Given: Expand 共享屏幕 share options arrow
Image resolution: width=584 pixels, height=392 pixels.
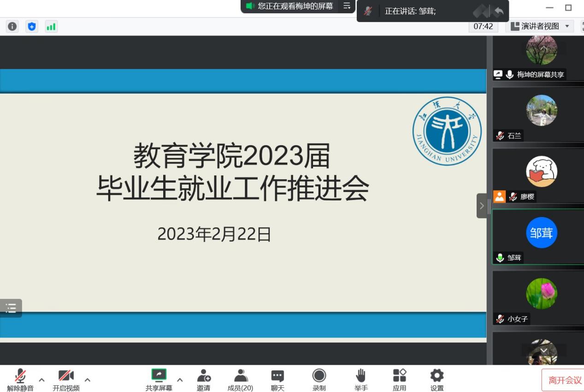Looking at the screenshot, I should pos(180,380).
